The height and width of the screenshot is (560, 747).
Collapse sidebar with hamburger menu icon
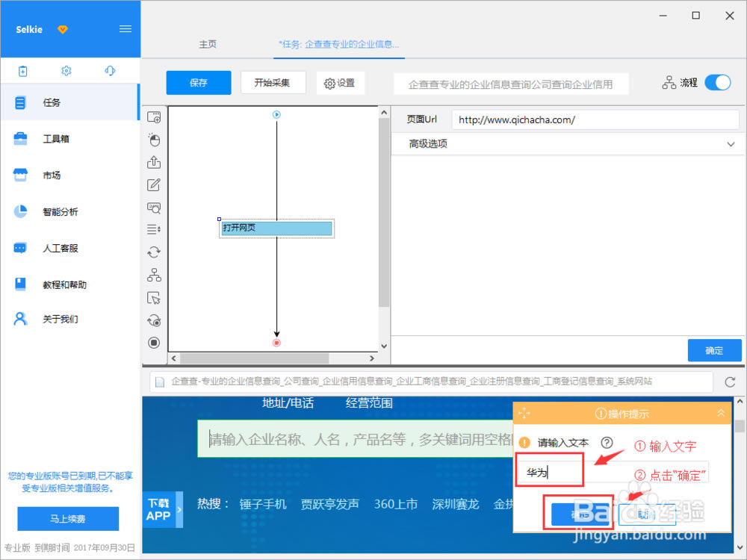125,29
